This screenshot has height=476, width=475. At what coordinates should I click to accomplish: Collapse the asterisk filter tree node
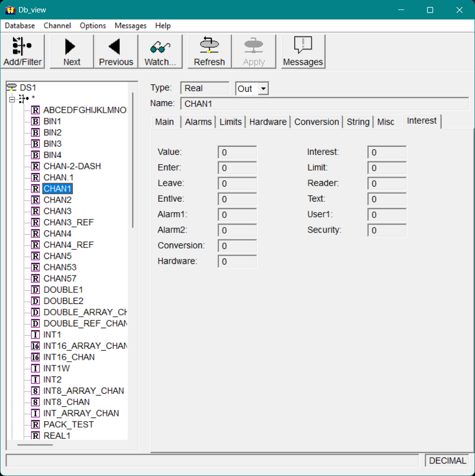coord(12,99)
